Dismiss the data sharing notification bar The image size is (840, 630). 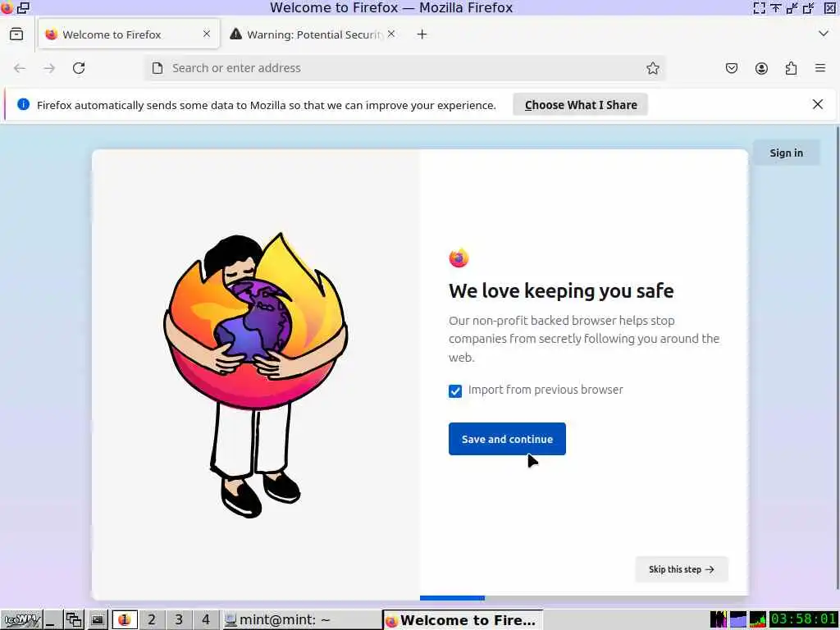pos(818,104)
